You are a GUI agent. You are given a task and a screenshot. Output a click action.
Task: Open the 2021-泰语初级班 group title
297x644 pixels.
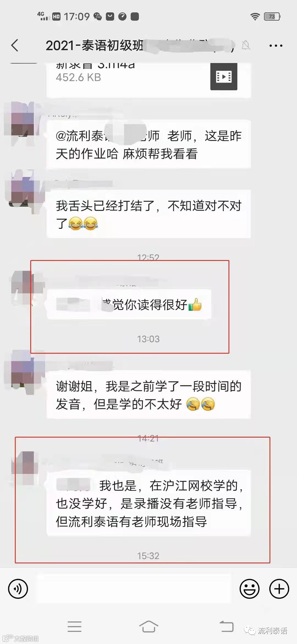[x=95, y=45]
